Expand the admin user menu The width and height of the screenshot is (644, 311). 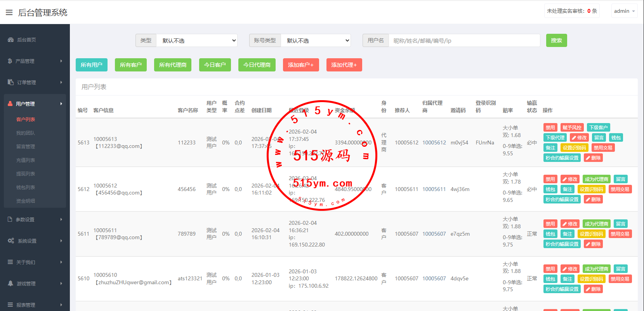624,11
